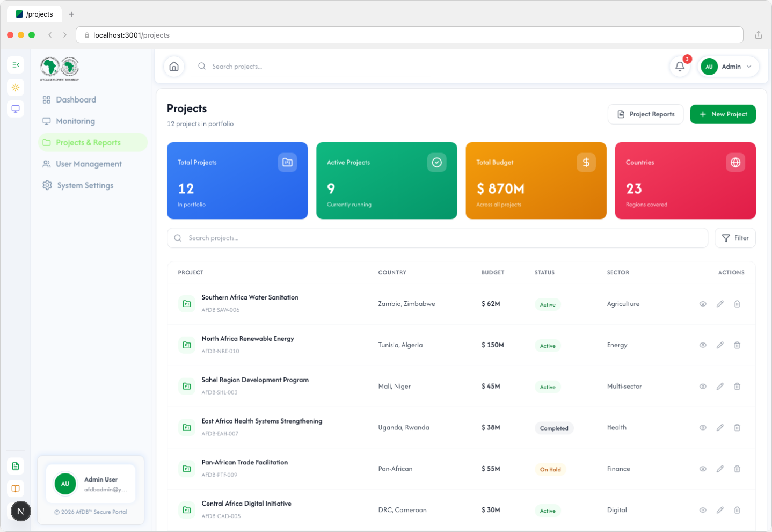Screen dimensions: 772x532
Task: View Pan-African Trade Facilitation project
Action: click(703, 469)
